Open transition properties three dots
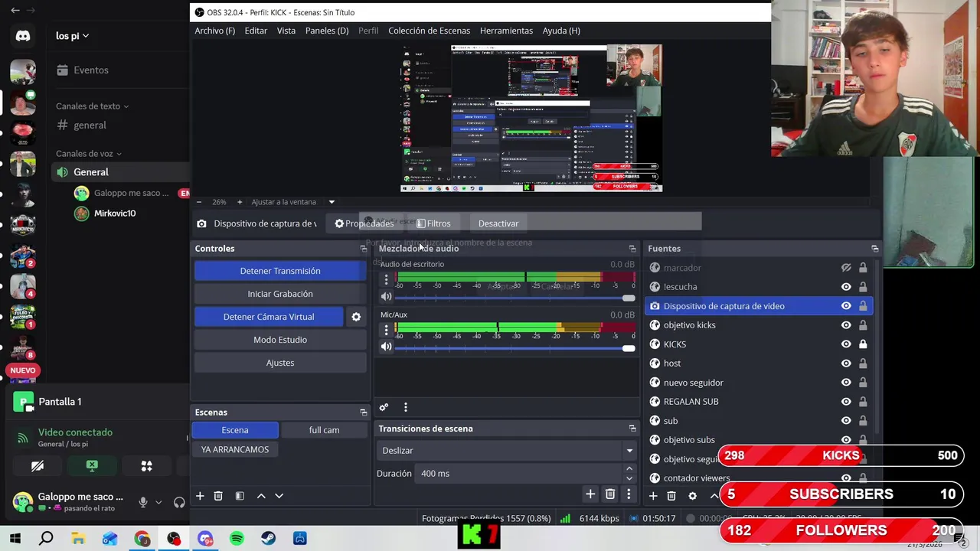The width and height of the screenshot is (980, 551). pyautogui.click(x=629, y=494)
